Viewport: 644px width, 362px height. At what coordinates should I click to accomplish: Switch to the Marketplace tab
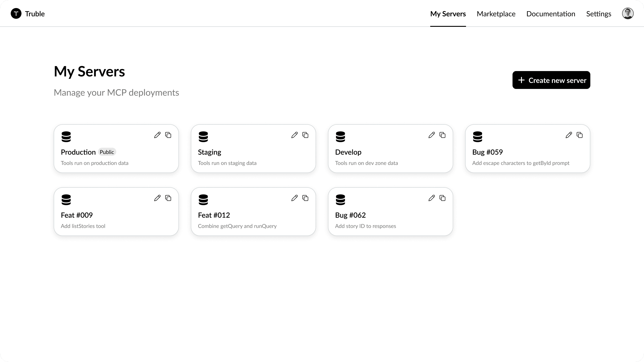[x=496, y=14]
